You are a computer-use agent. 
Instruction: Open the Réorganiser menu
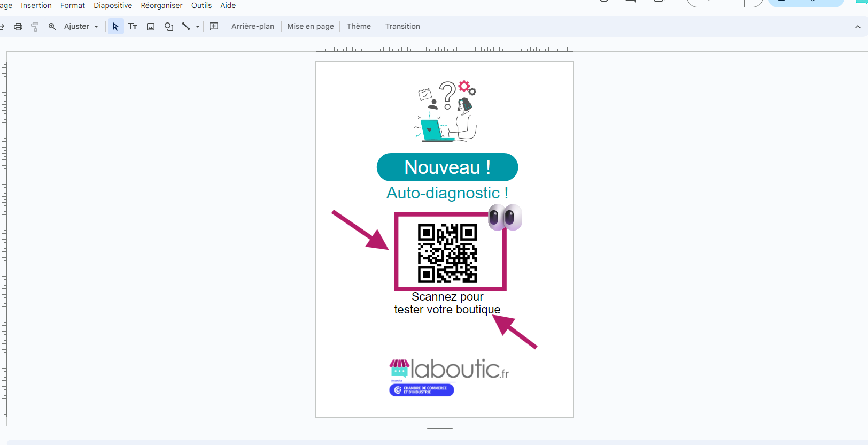coord(161,5)
